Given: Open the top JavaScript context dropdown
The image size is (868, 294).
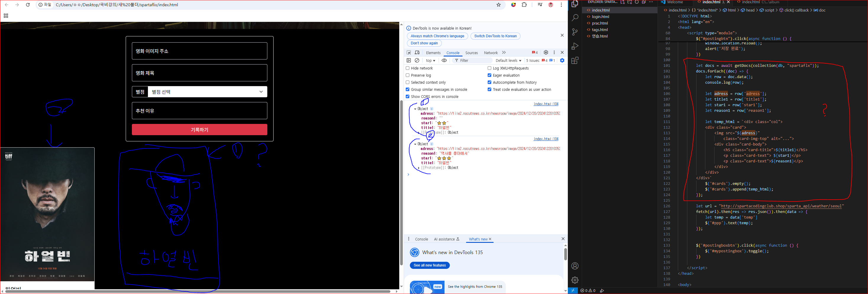Looking at the screenshot, I should click(x=431, y=61).
